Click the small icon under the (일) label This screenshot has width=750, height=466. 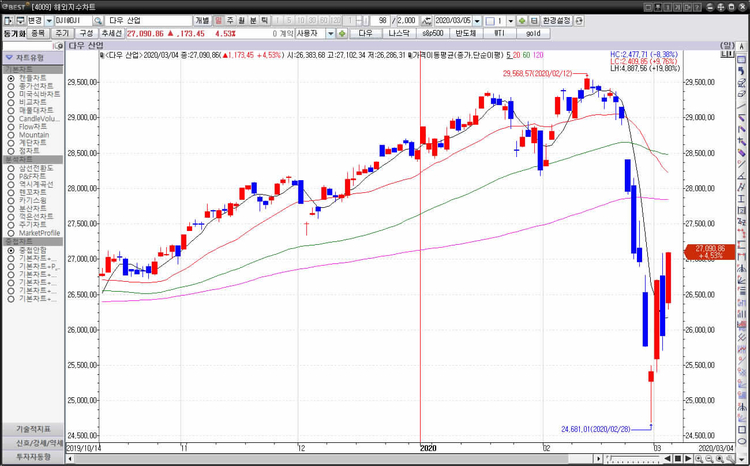click(x=727, y=54)
